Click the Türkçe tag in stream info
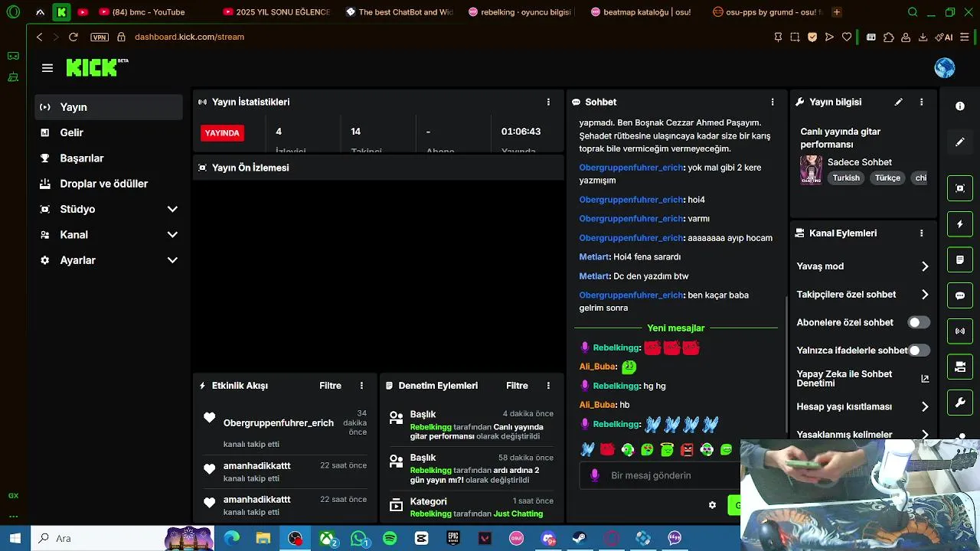The image size is (980, 551). (x=887, y=178)
